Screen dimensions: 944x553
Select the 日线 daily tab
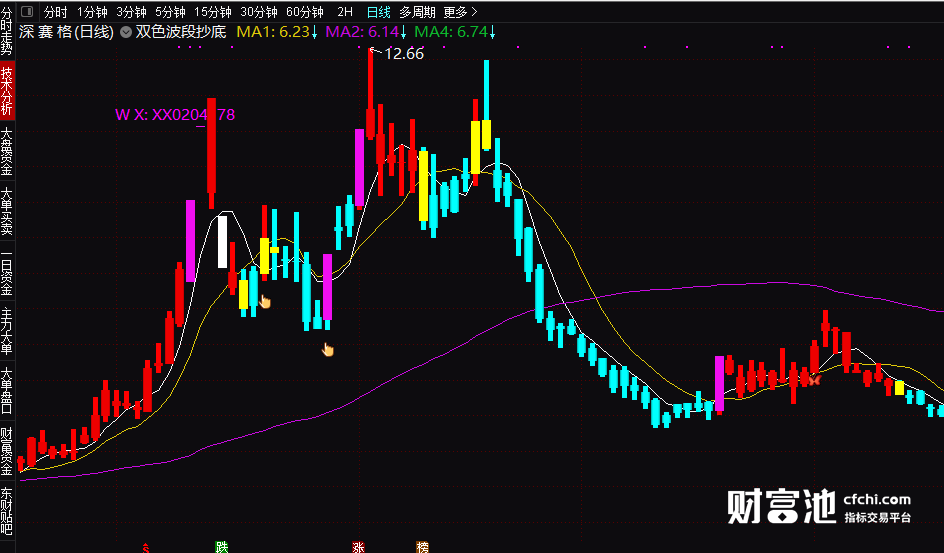click(379, 12)
